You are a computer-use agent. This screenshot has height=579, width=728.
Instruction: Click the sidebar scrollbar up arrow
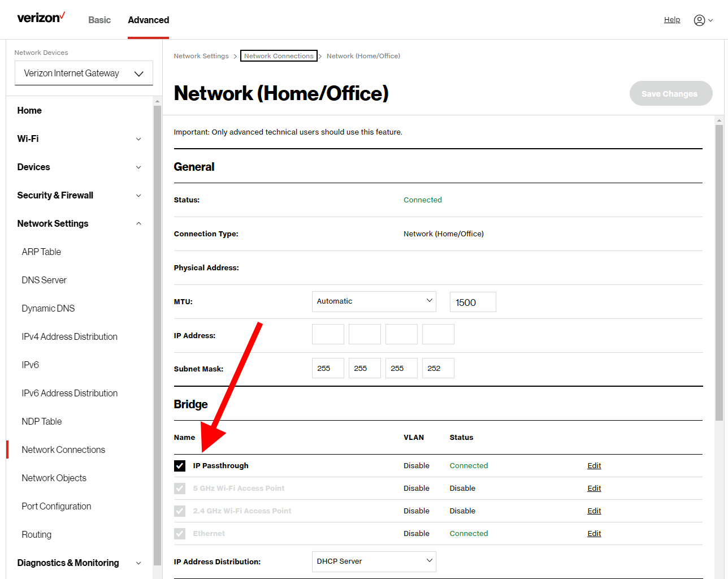(x=157, y=102)
